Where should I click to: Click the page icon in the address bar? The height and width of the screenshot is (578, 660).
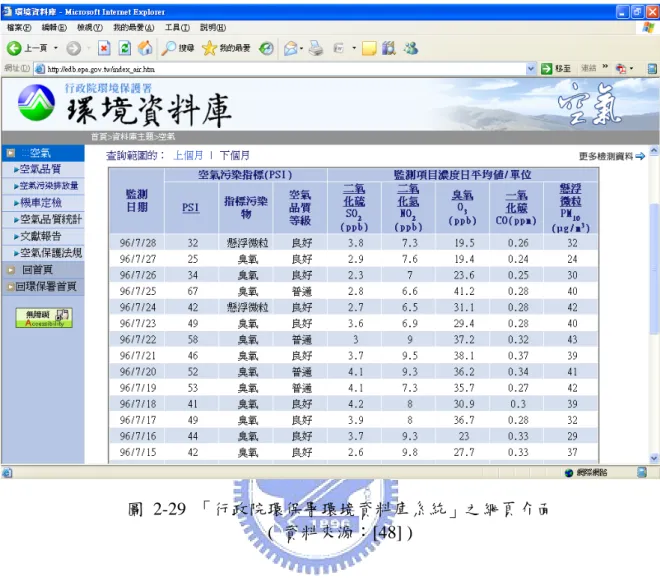click(40, 69)
